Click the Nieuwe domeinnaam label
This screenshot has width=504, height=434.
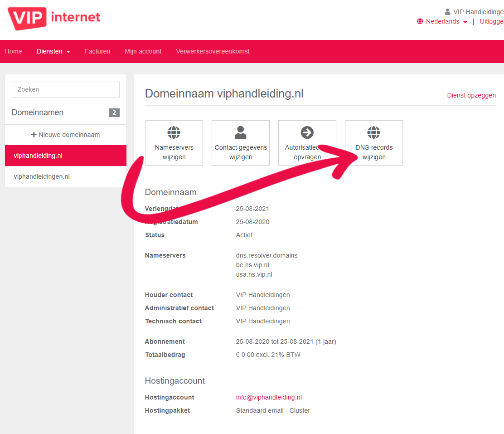[69, 135]
